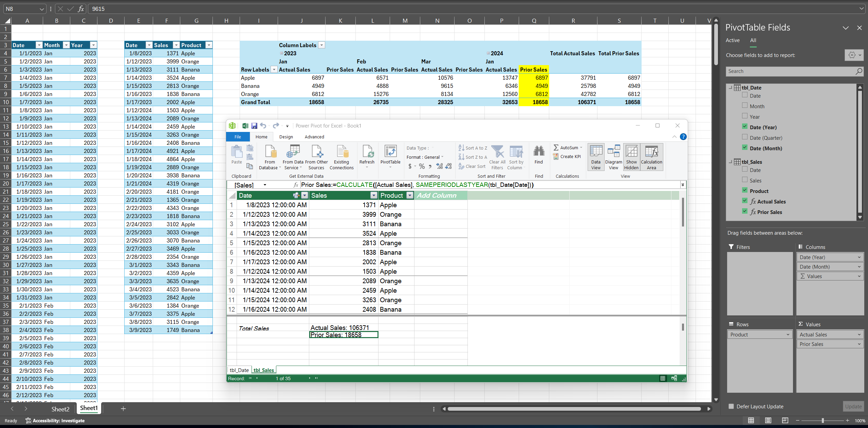Open Power Pivot Advanced tab
This screenshot has width=868, height=428.
[x=314, y=137]
